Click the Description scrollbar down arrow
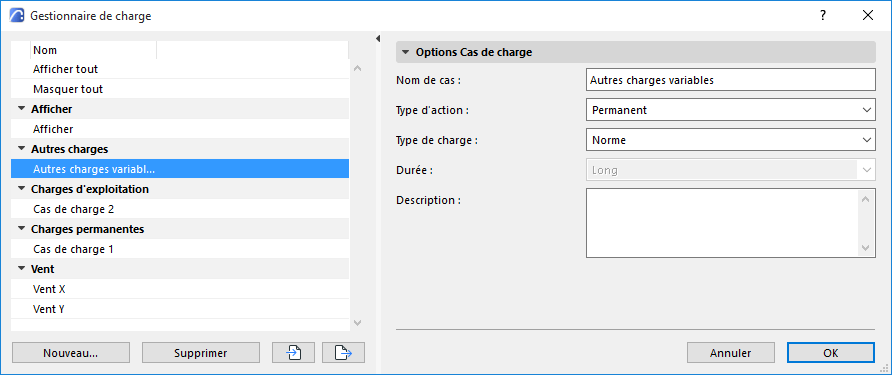 tap(866, 248)
